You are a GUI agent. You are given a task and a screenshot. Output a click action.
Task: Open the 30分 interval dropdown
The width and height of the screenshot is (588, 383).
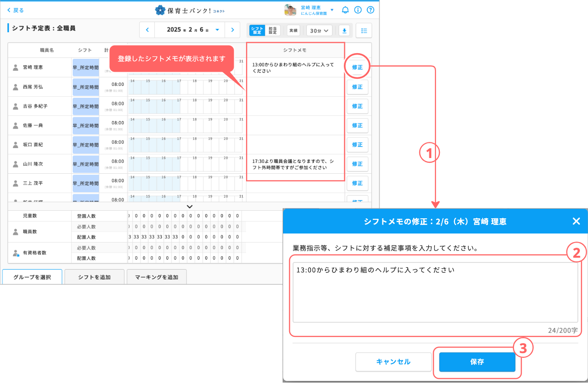point(319,30)
